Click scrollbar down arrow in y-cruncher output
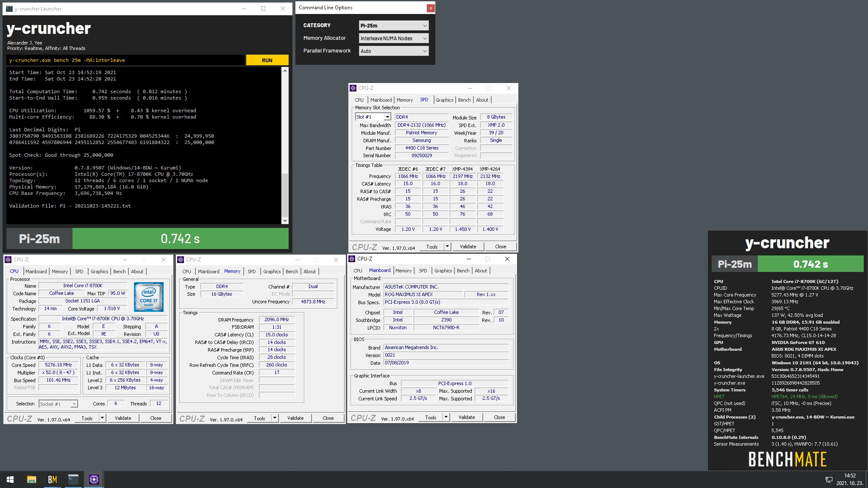The image size is (868, 488). pyautogui.click(x=285, y=220)
